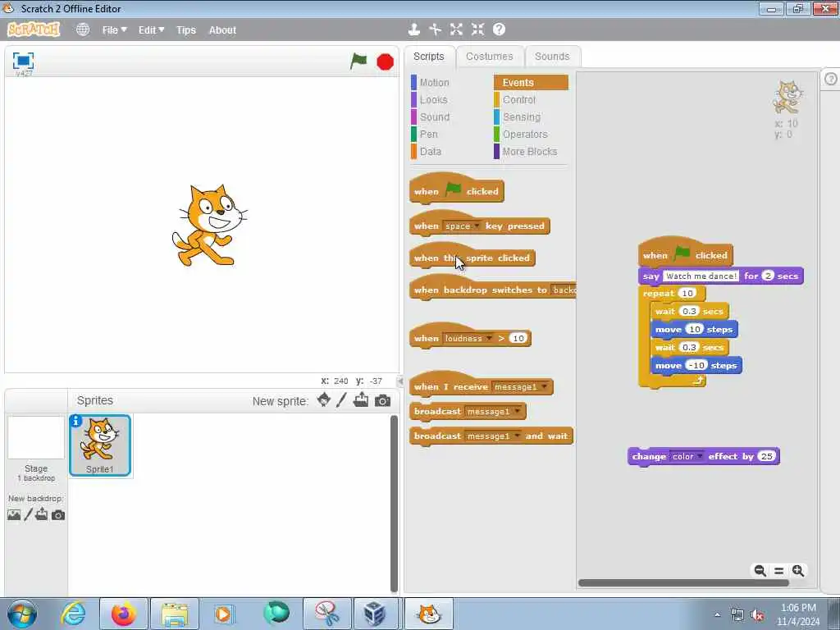Select the Events block category
The width and height of the screenshot is (840, 630).
pyautogui.click(x=531, y=83)
